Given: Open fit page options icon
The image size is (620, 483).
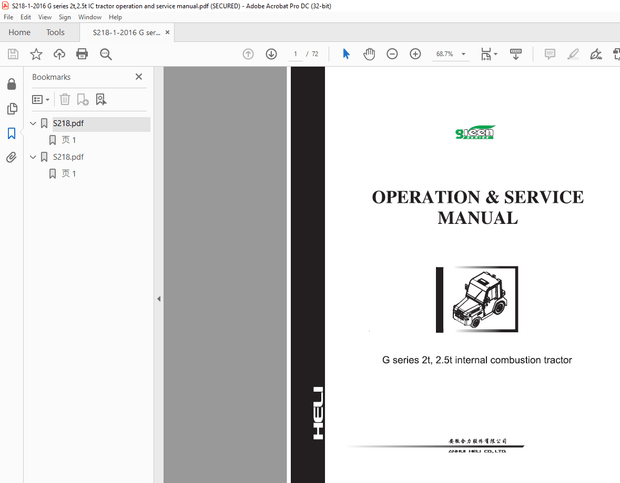Looking at the screenshot, I should (x=488, y=54).
